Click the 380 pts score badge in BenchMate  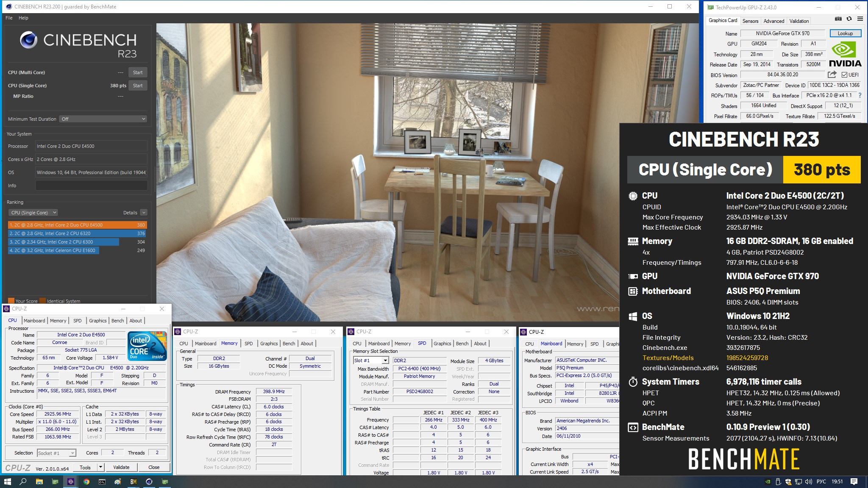[x=822, y=170]
